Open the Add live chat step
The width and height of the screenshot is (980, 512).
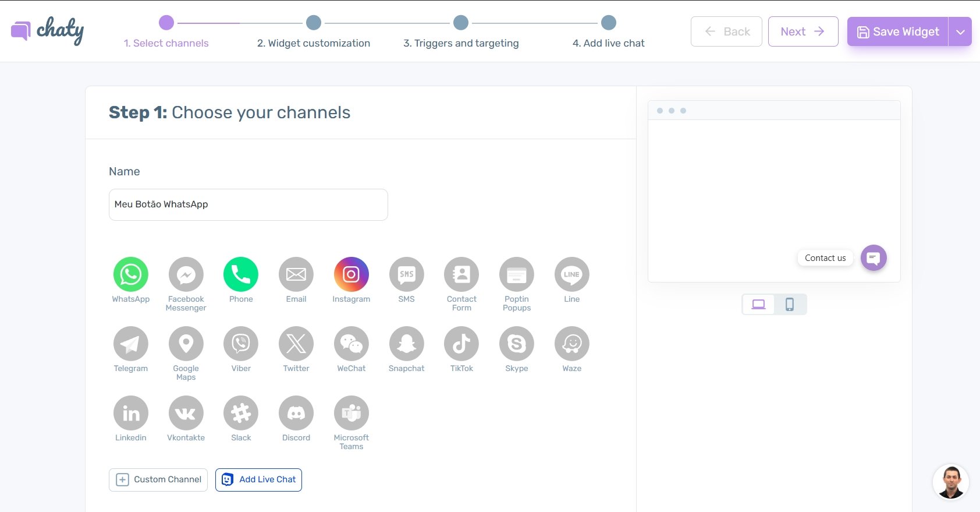pyautogui.click(x=608, y=23)
